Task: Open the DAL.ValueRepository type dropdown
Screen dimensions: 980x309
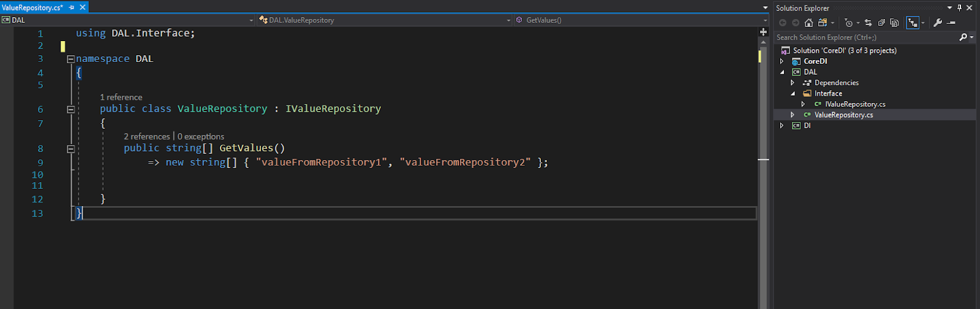Action: [508, 20]
